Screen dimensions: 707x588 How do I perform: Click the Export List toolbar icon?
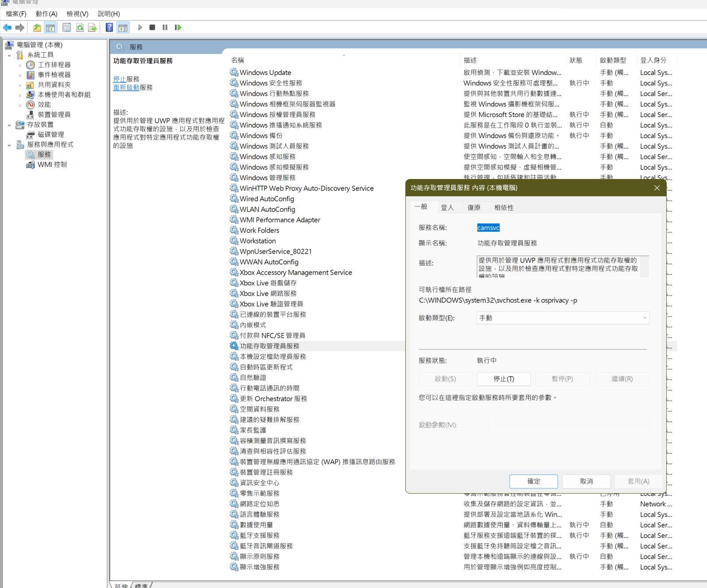coord(92,27)
